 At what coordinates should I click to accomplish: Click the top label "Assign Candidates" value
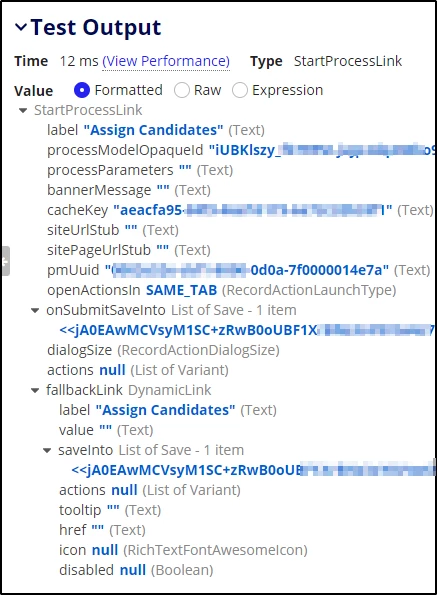tap(153, 130)
